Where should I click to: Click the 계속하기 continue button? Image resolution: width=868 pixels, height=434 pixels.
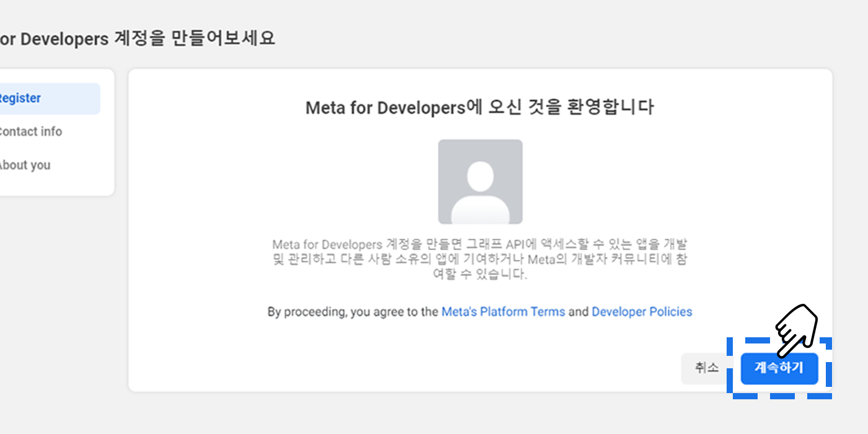pos(779,369)
